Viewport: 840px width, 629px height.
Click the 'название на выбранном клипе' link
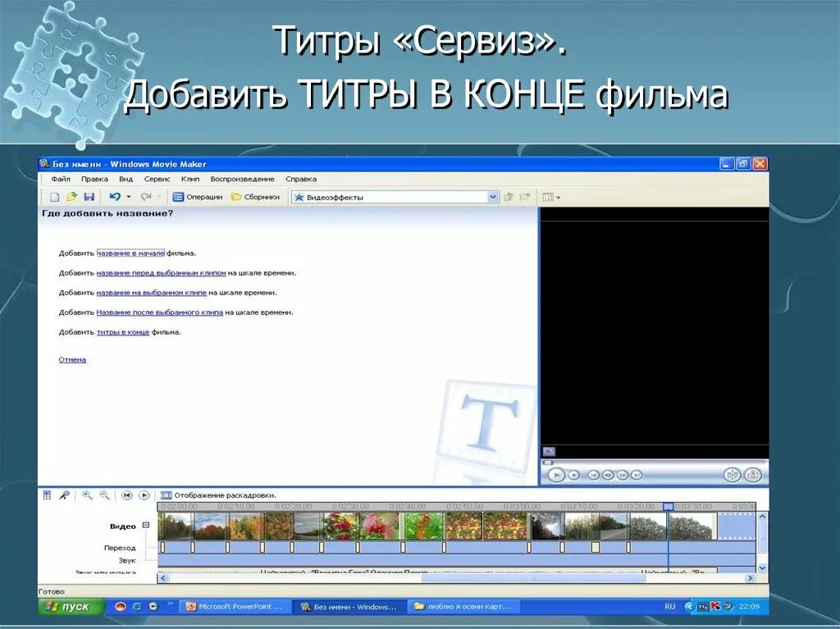pyautogui.click(x=151, y=293)
